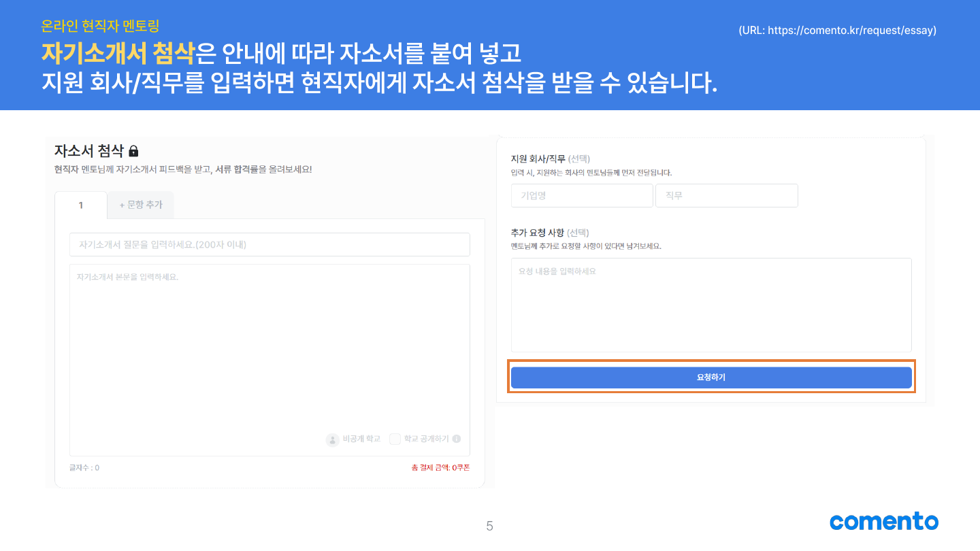Click the 비공개 학교 profile avatar icon
980x551 pixels.
click(x=332, y=439)
